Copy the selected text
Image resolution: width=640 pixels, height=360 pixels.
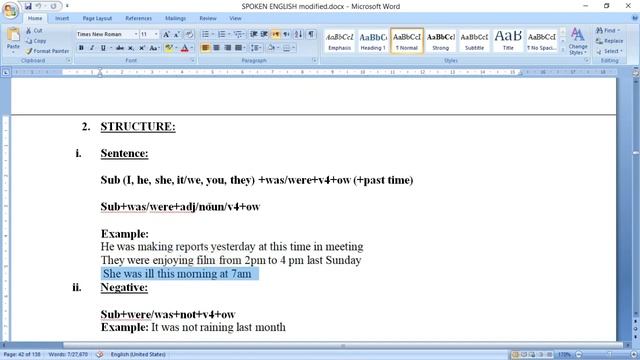(36, 41)
